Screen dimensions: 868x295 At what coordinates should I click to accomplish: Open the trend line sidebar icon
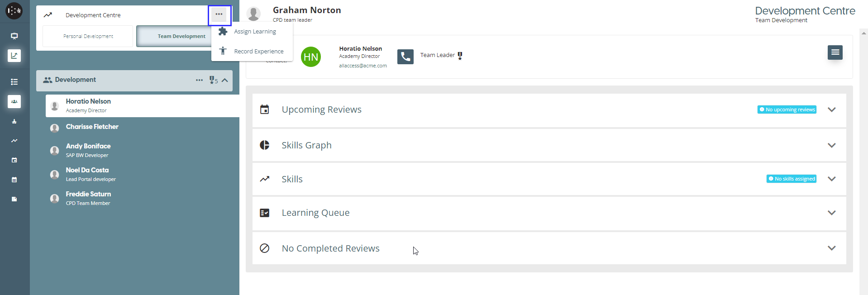(14, 141)
